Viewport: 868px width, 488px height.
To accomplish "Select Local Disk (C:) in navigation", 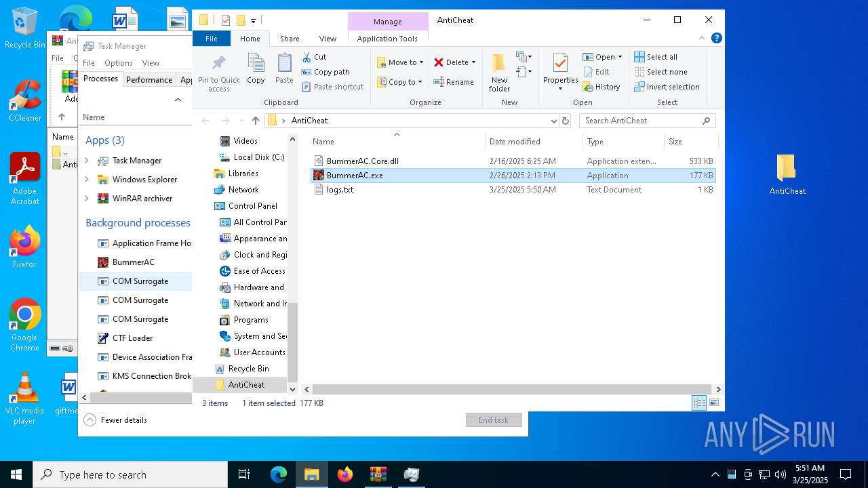I will click(x=251, y=157).
